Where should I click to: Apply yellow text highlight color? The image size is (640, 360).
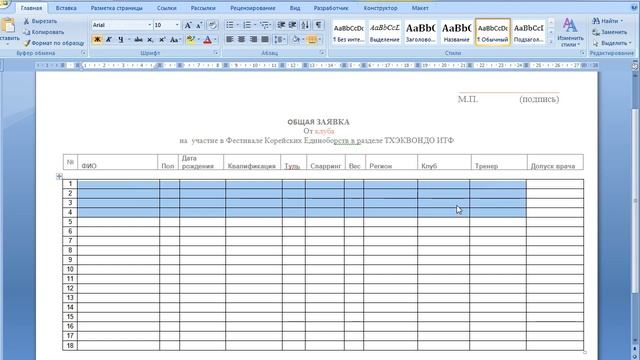[x=190, y=40]
